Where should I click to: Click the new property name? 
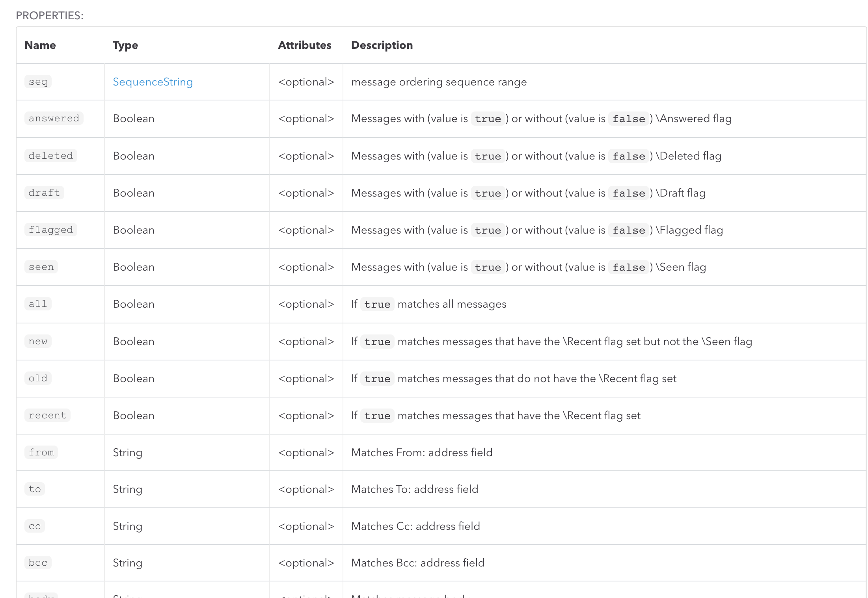tap(38, 341)
